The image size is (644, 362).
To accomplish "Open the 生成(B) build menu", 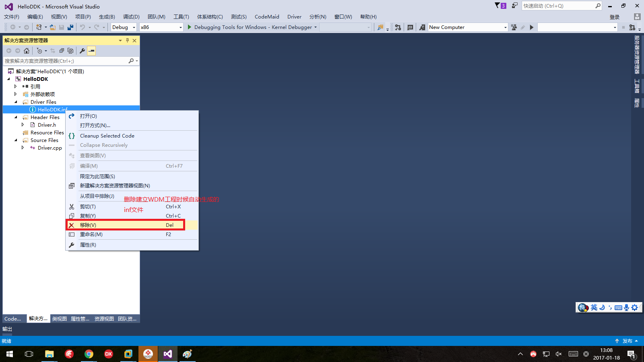I will pyautogui.click(x=107, y=17).
